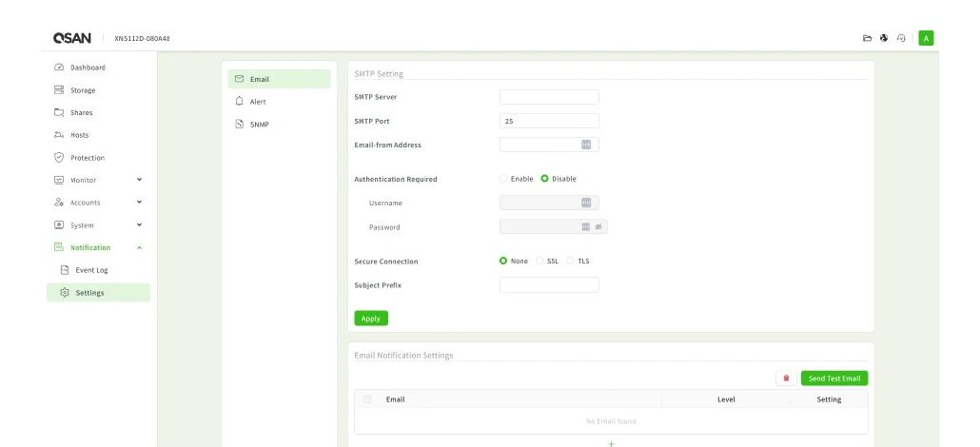Open the file manager folder icon in header

[867, 38]
